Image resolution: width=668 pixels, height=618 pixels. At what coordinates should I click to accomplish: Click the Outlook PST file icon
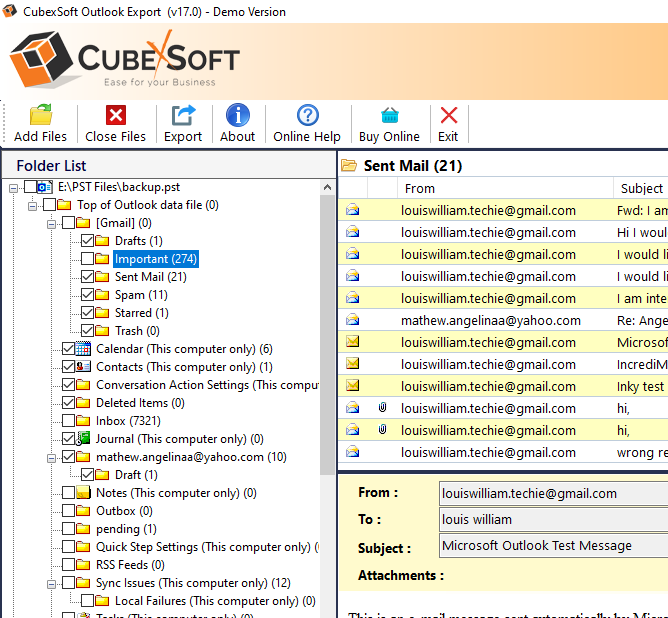(45, 187)
